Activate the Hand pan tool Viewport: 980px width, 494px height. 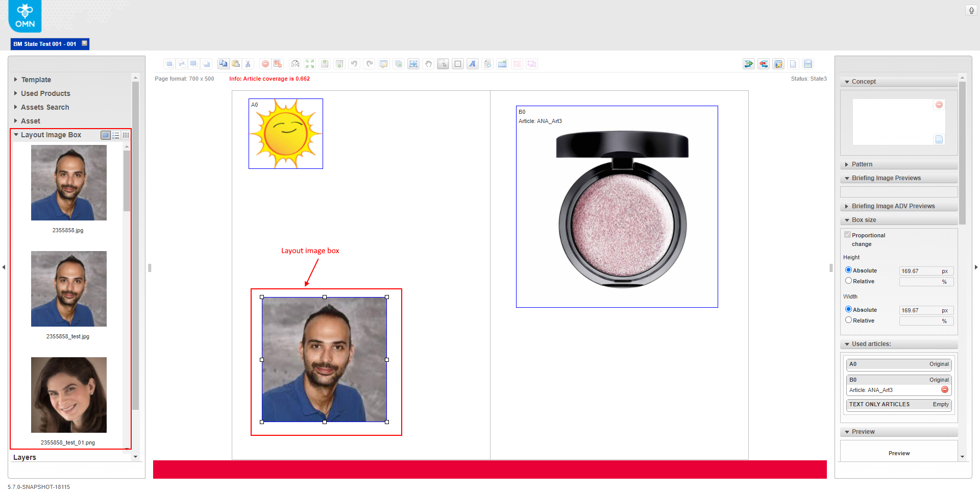click(429, 64)
